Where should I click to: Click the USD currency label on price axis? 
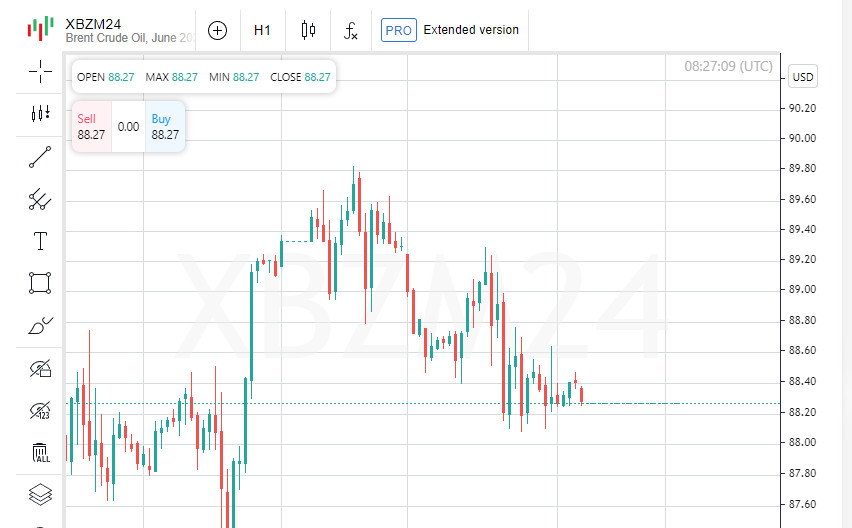[802, 77]
